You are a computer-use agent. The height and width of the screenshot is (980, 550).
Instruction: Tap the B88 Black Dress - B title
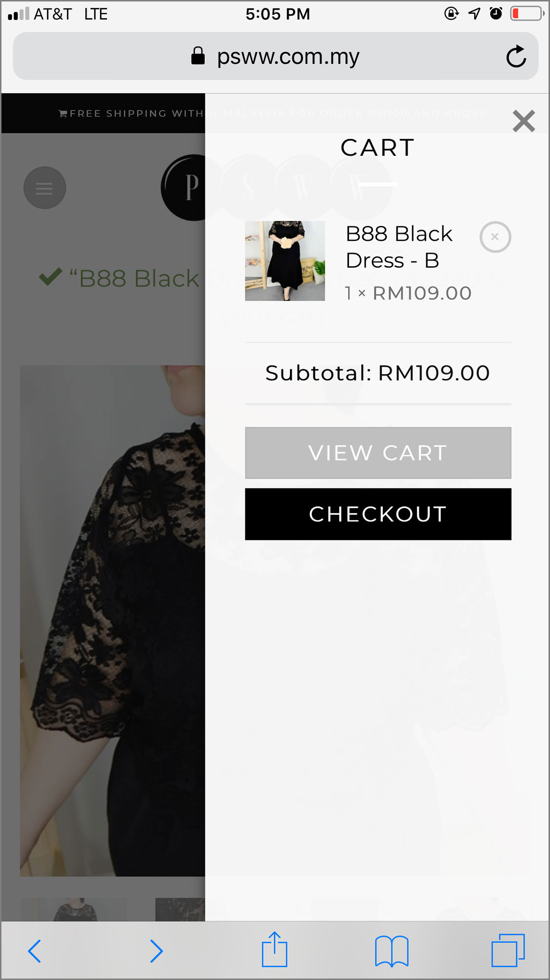click(398, 247)
